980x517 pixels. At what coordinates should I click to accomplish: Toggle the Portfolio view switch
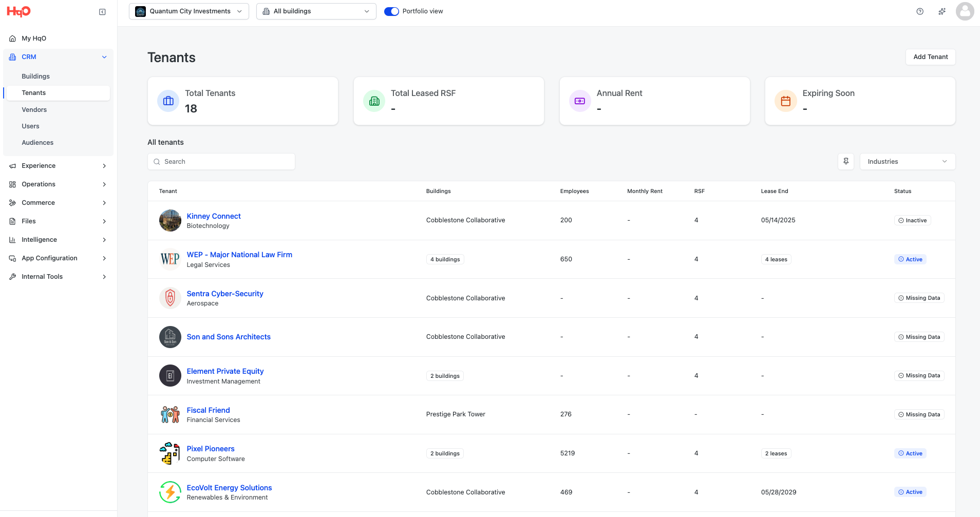pos(391,11)
